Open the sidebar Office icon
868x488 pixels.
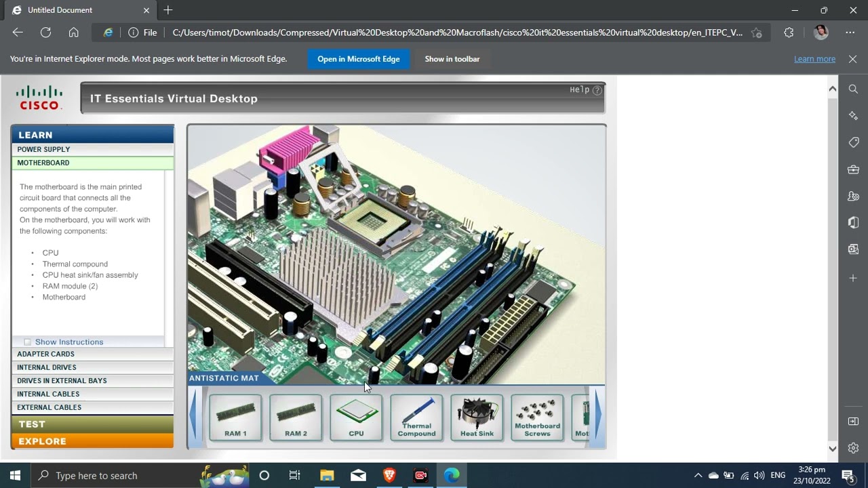pyautogui.click(x=853, y=222)
